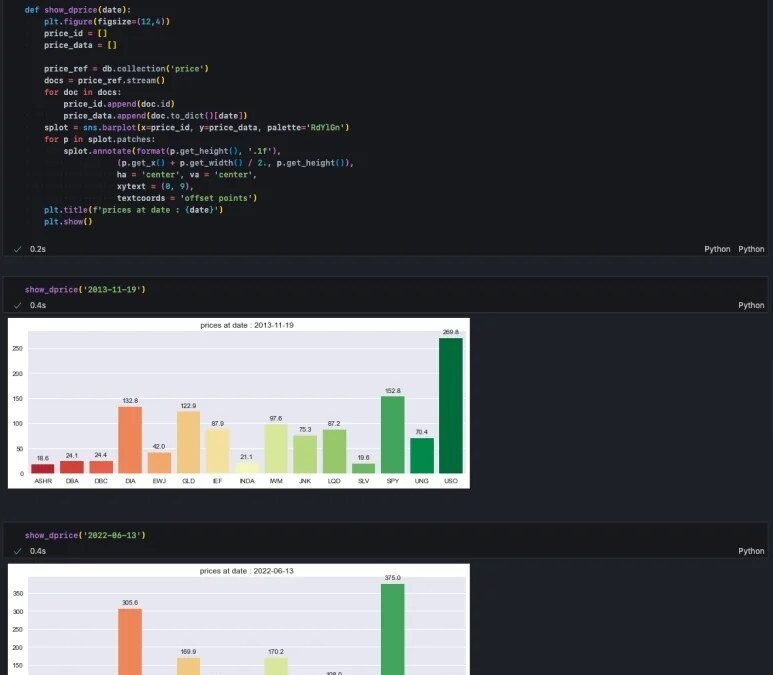This screenshot has width=773, height=675.
Task: Click the JNK bar labeled 75.3
Action: pyautogui.click(x=305, y=455)
